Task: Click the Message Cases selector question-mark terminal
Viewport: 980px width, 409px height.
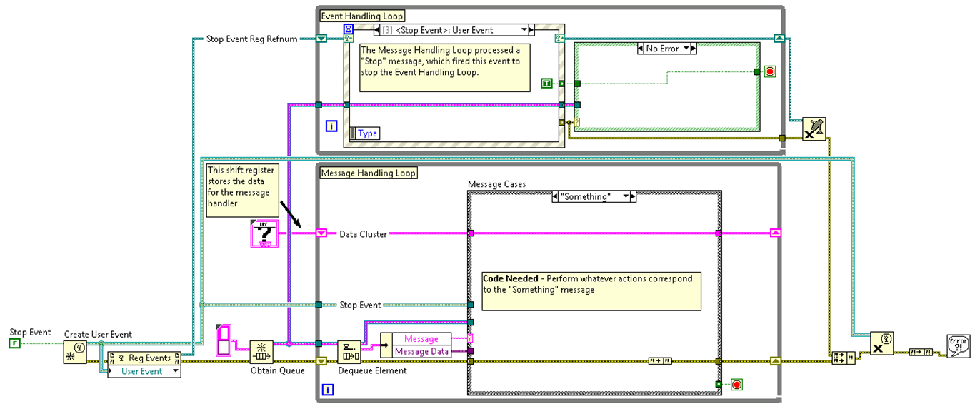Action: (x=471, y=338)
